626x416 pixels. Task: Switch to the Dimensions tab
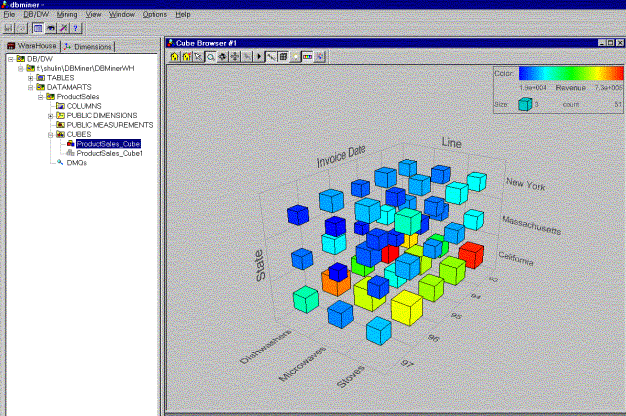pos(87,47)
